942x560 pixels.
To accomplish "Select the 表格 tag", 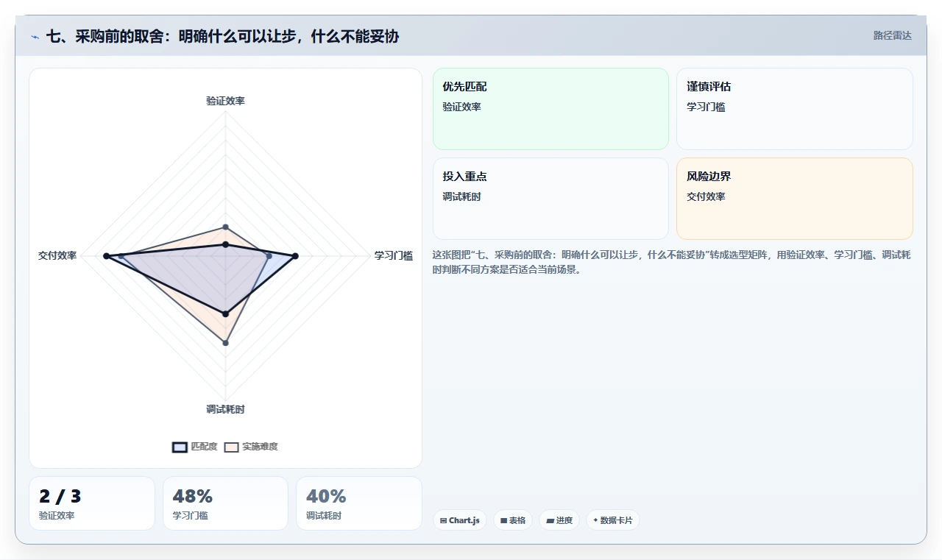I will [512, 520].
